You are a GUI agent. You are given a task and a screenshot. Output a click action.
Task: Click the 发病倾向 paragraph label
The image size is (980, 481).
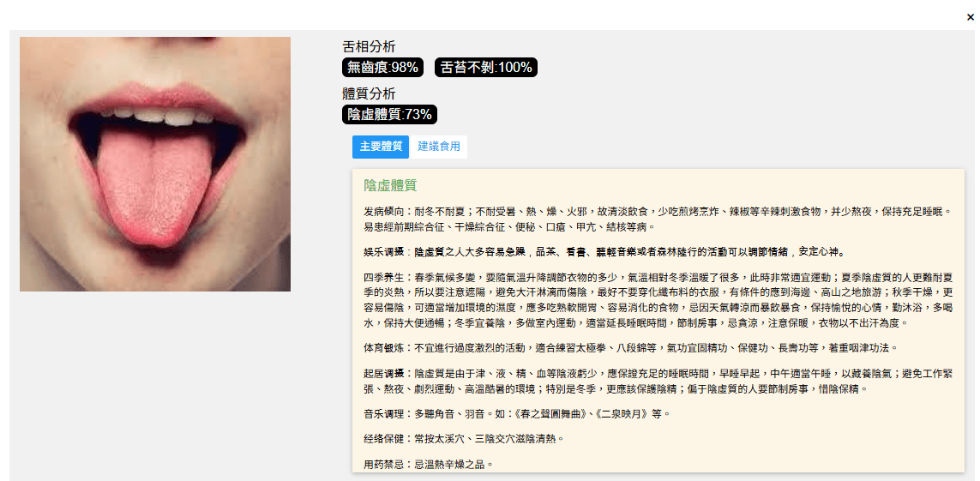386,212
